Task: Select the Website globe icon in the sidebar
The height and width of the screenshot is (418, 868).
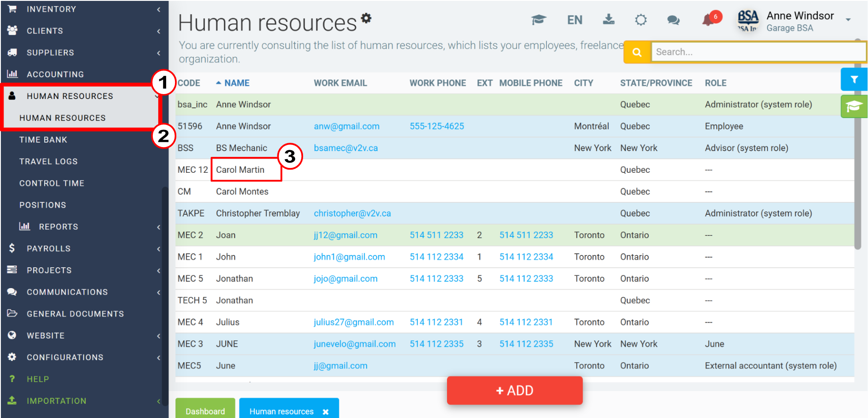Action: 12,335
